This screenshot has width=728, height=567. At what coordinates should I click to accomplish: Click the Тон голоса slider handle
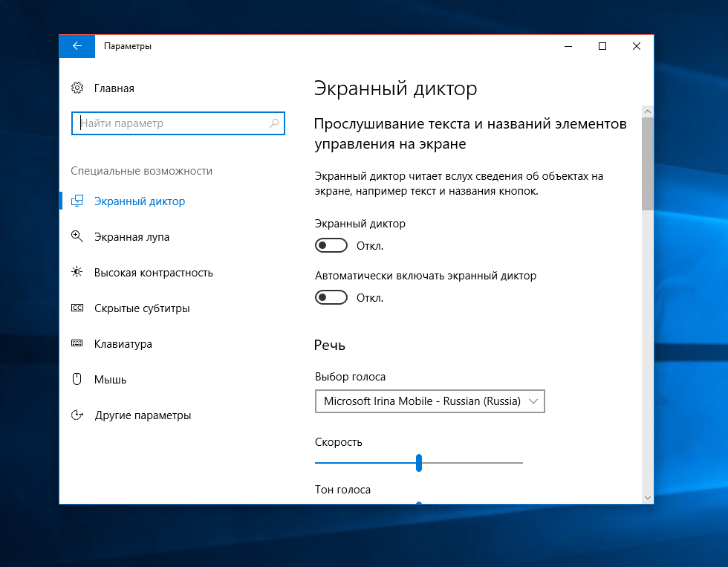419,503
